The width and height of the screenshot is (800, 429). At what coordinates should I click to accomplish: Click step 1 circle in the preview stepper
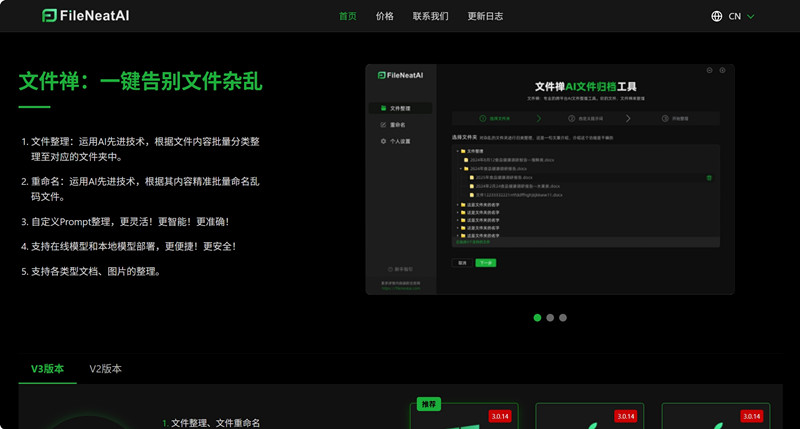click(483, 118)
